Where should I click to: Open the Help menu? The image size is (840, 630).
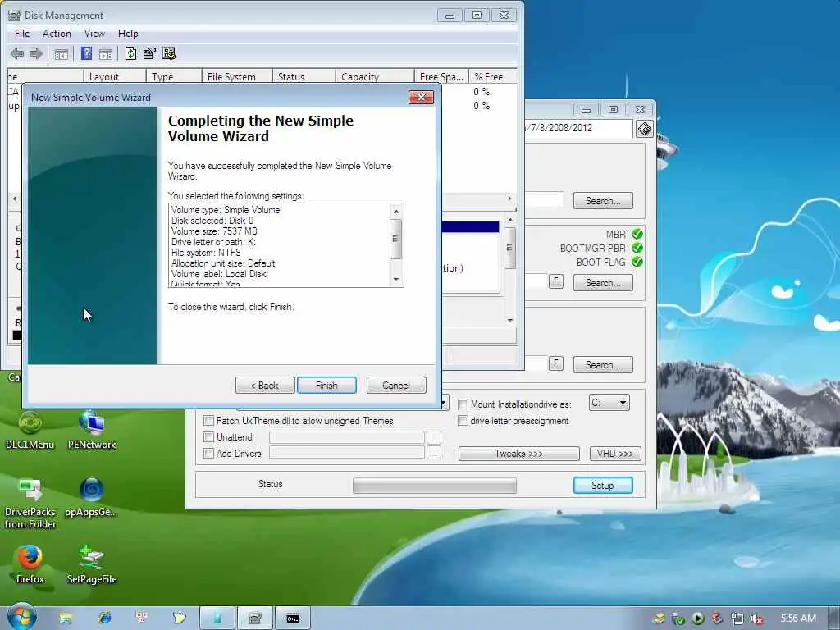pos(128,33)
